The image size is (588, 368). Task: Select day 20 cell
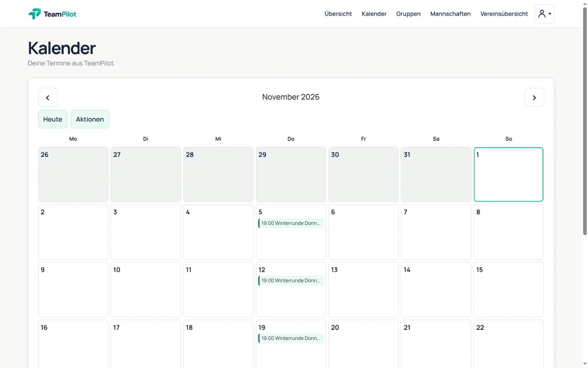363,344
